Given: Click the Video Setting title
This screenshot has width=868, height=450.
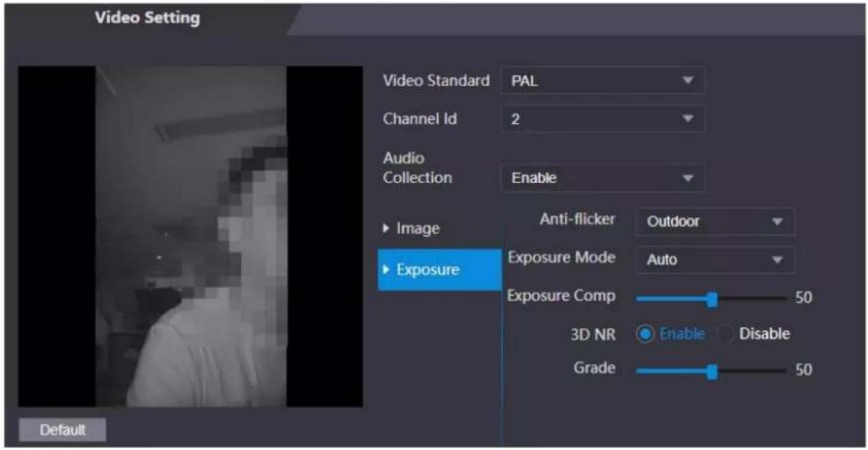Looking at the screenshot, I should click(147, 18).
